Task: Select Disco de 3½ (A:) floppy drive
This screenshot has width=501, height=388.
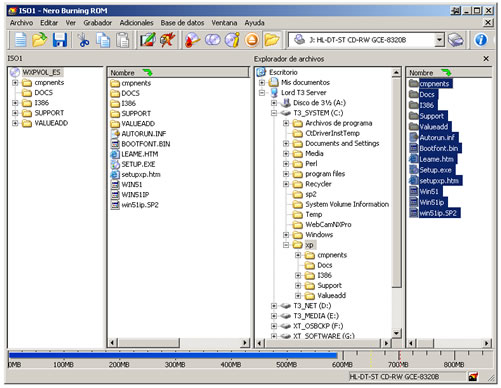Action: pos(319,103)
